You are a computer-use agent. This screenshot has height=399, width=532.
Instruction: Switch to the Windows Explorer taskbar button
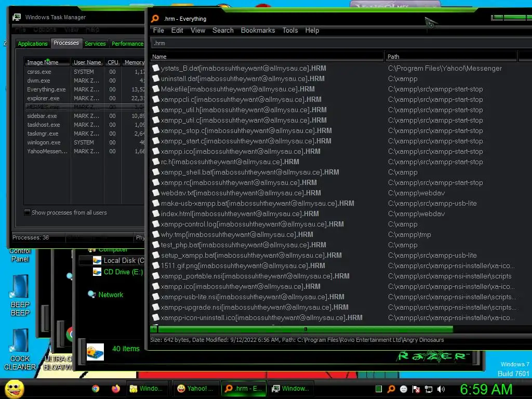tap(147, 389)
